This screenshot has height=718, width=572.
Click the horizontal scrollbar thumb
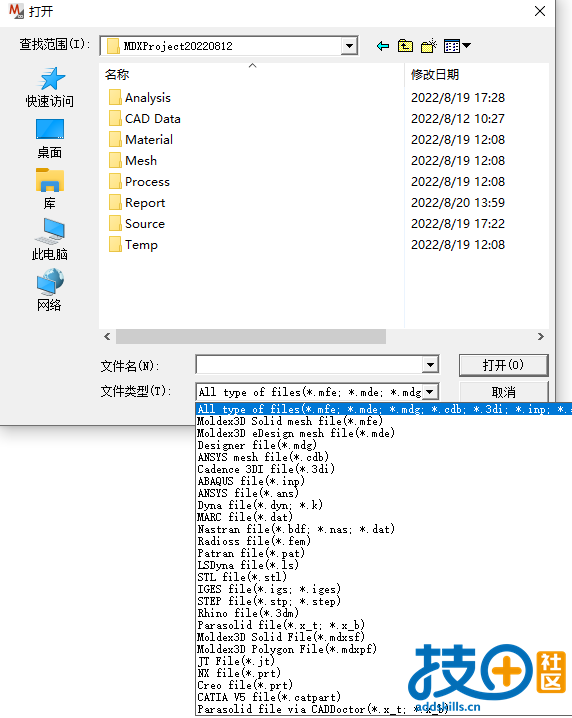(251, 337)
